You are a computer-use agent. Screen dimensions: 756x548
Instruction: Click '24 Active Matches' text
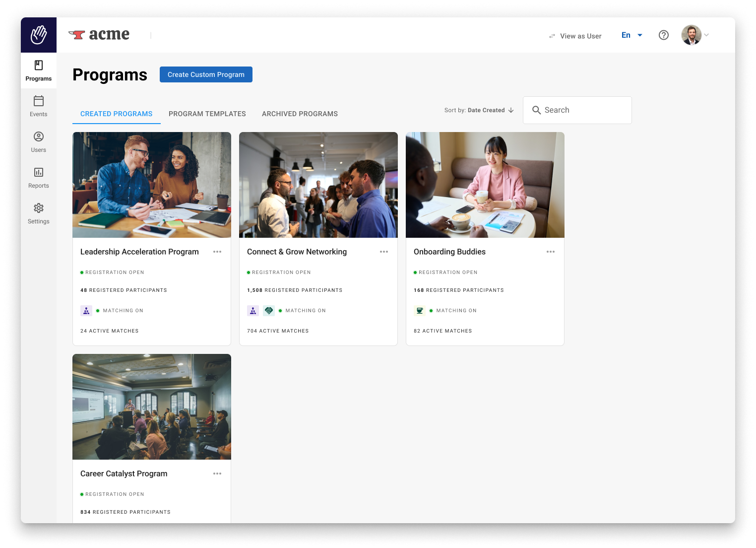click(110, 331)
